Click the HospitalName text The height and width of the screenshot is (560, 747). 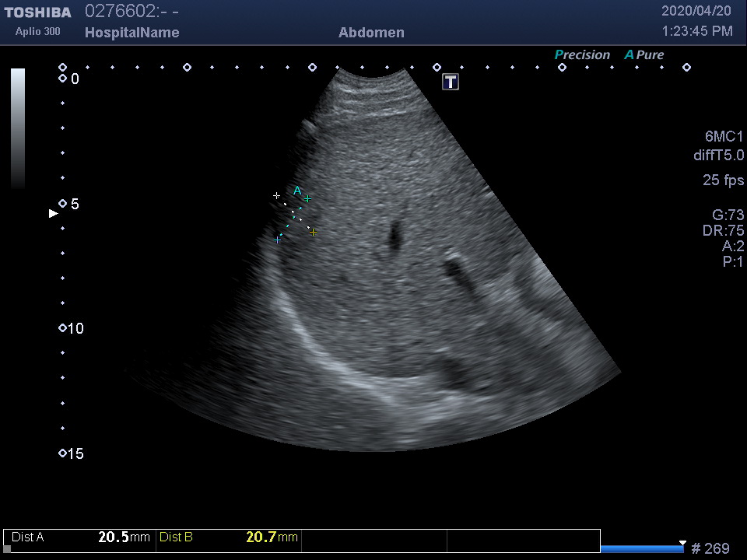pyautogui.click(x=132, y=33)
